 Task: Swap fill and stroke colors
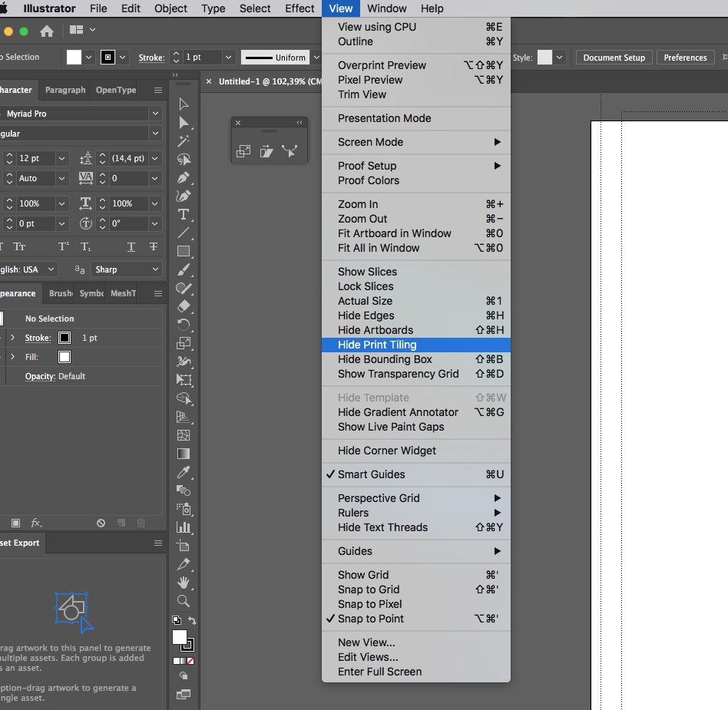point(192,620)
